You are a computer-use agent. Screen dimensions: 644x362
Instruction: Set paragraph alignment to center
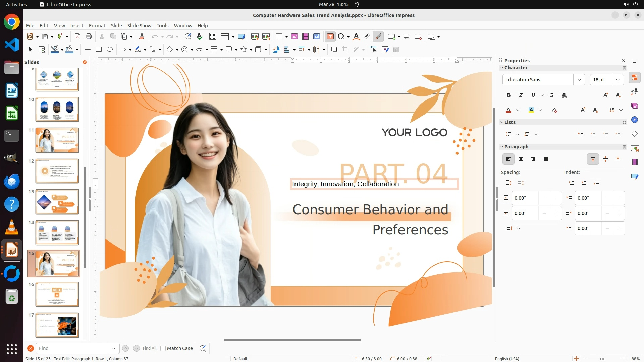coord(521,159)
